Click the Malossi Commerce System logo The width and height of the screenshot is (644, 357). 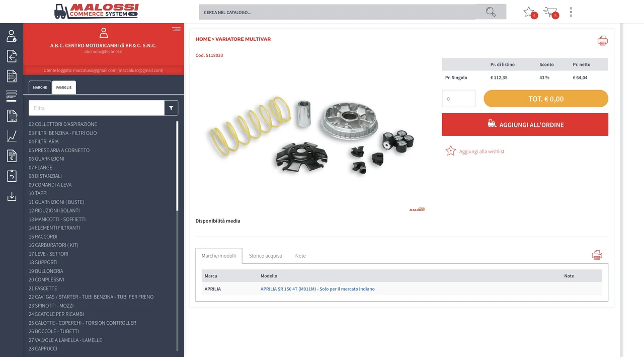click(x=96, y=12)
